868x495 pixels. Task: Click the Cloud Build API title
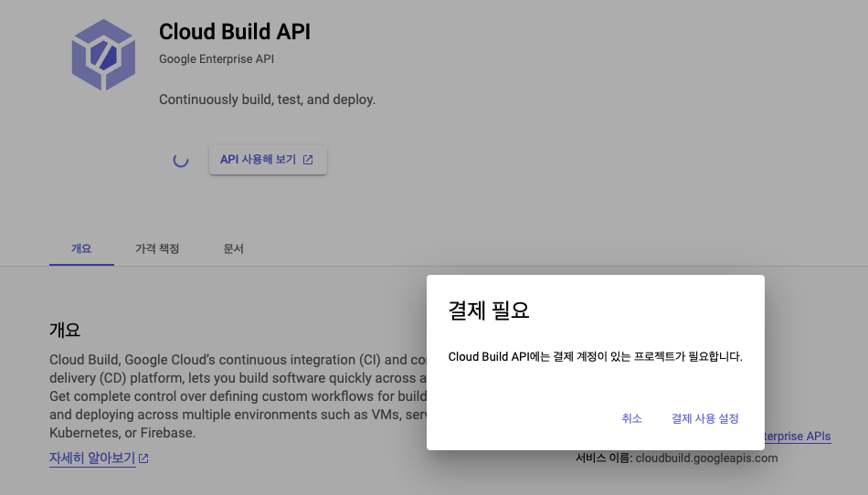point(235,32)
